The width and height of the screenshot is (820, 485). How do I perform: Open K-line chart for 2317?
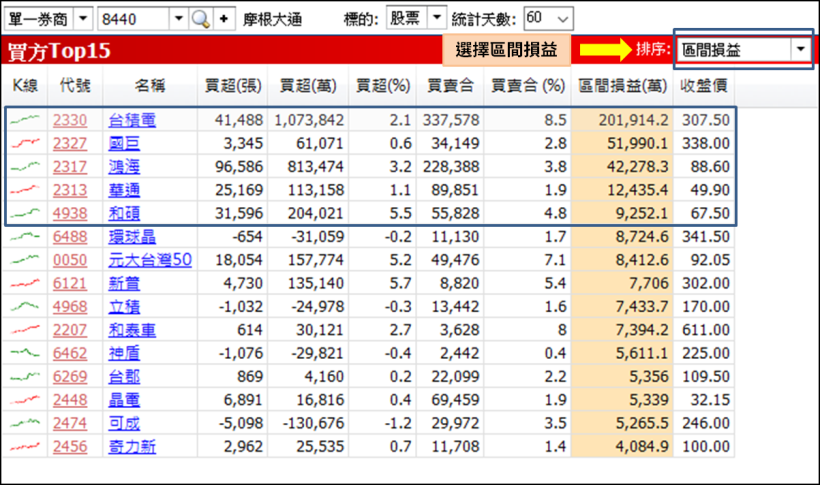25,166
